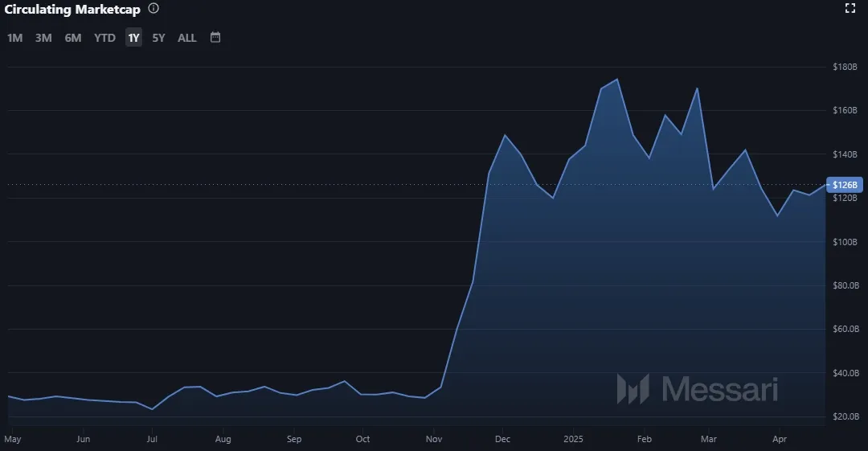Click the $20.0B axis label
This screenshot has width=868, height=451.
(846, 416)
